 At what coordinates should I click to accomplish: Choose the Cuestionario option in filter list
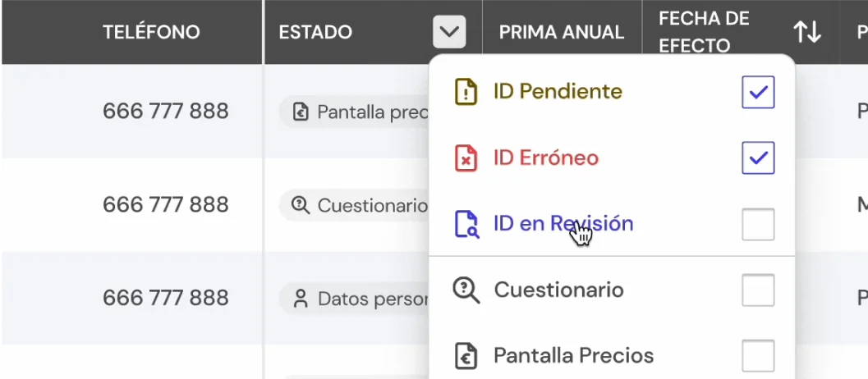tap(558, 290)
